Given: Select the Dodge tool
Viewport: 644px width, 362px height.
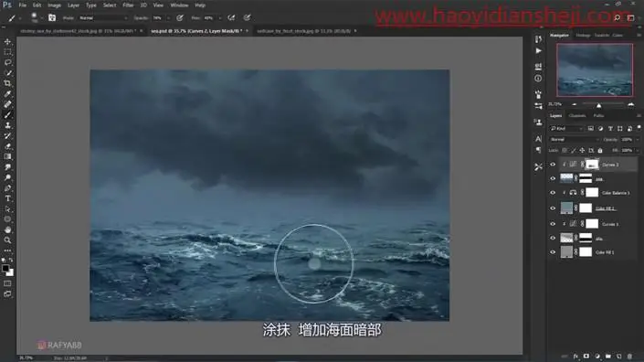Looking at the screenshot, I should click(x=8, y=177).
